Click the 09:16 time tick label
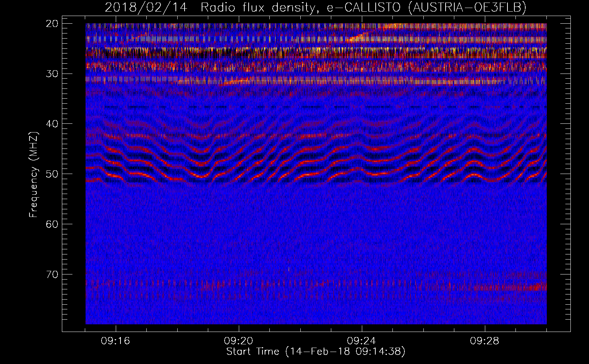This screenshot has height=364, width=589. pos(115,341)
